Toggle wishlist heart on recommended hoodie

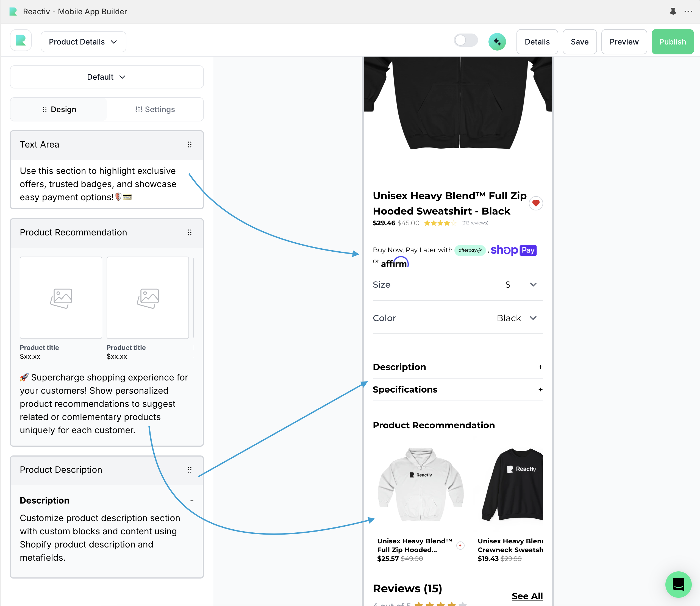coord(460,546)
